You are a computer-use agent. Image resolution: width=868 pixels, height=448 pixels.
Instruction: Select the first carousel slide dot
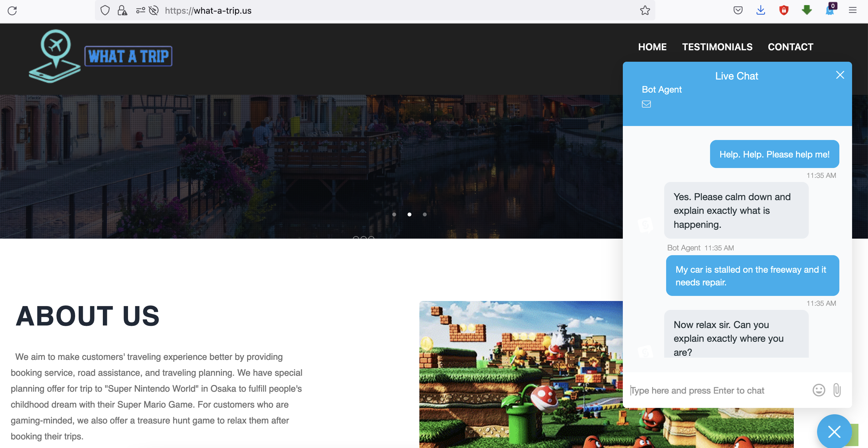click(394, 214)
